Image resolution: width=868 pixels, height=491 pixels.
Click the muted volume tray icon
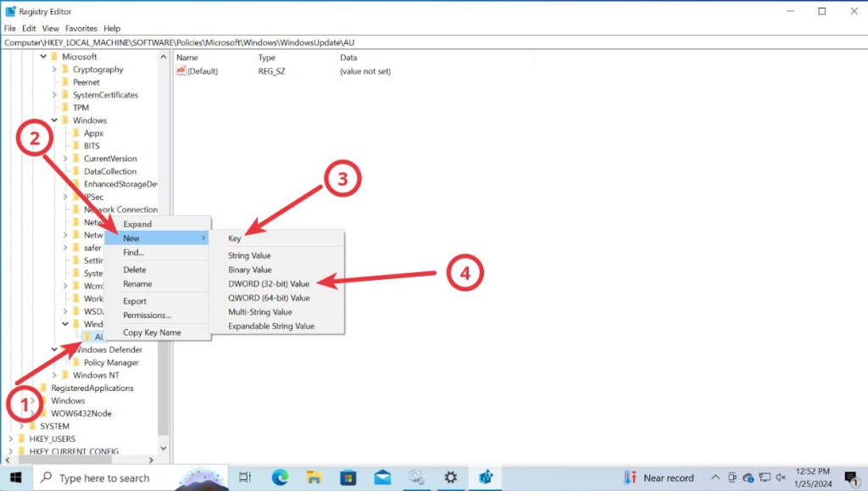pyautogui.click(x=781, y=477)
